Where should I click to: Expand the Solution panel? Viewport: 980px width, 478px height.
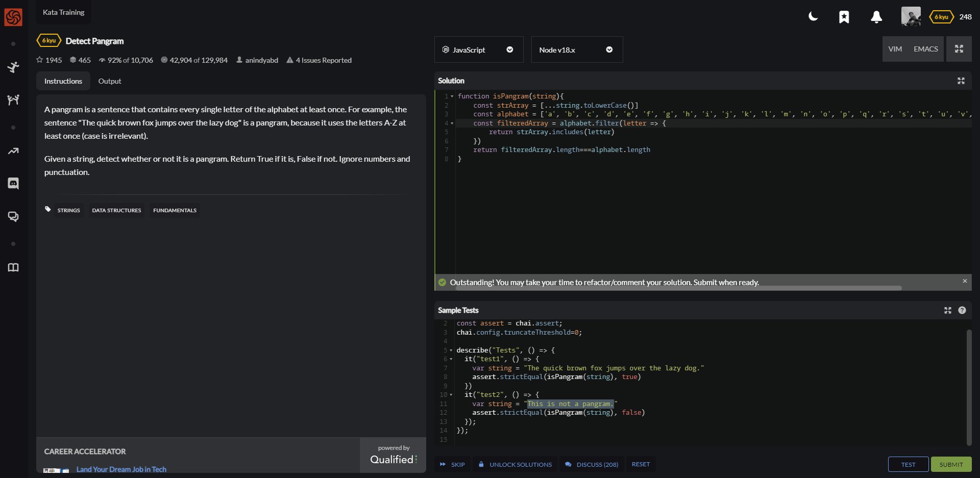(961, 81)
